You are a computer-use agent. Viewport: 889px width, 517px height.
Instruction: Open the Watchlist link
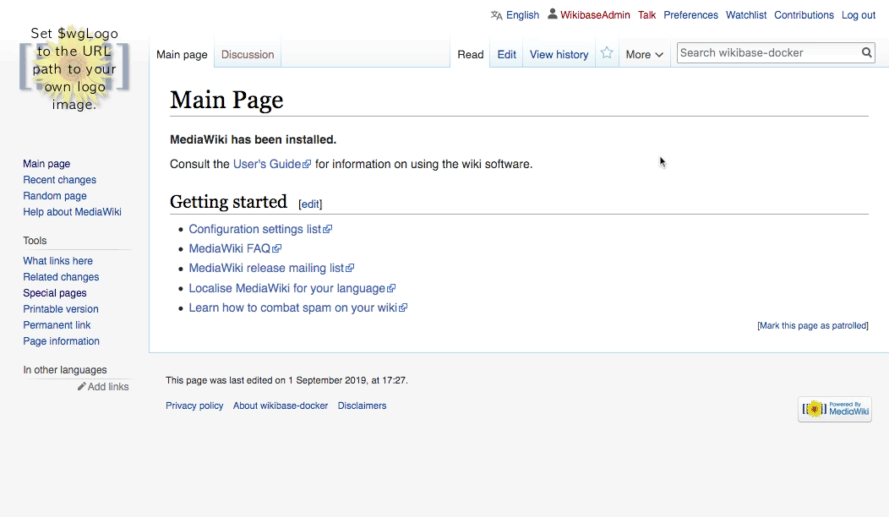[x=746, y=15]
